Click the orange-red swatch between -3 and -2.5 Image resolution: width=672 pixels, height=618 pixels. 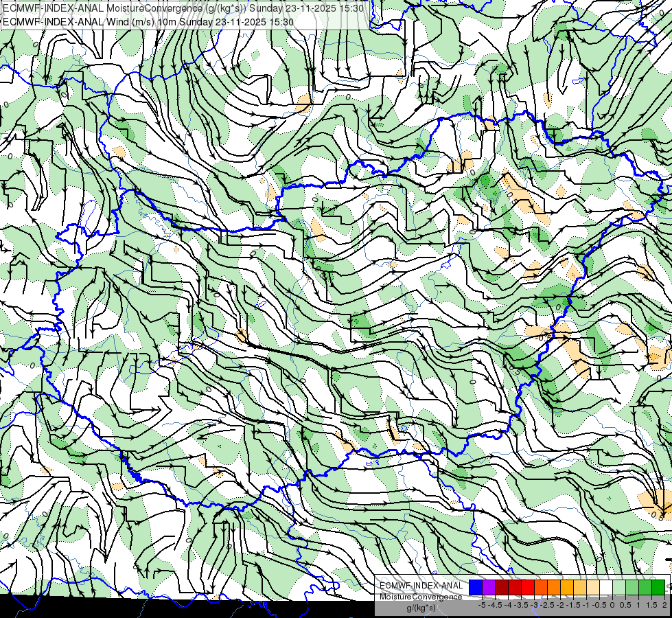point(541,588)
